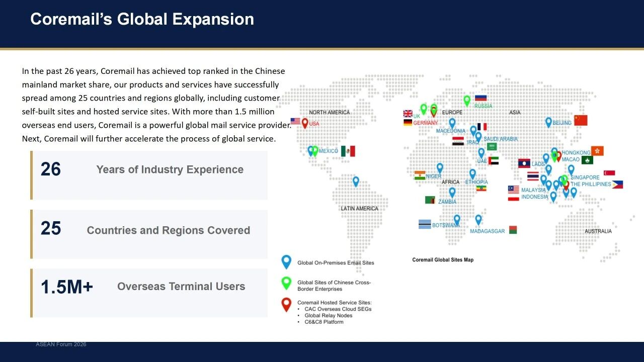Select the blue pin in the legend
This screenshot has width=644, height=362.
click(x=286, y=261)
